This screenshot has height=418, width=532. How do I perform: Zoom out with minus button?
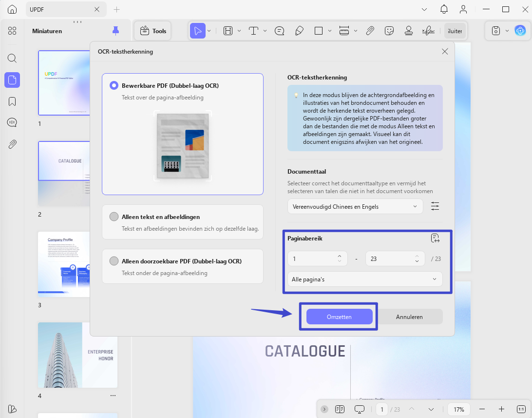pos(482,409)
